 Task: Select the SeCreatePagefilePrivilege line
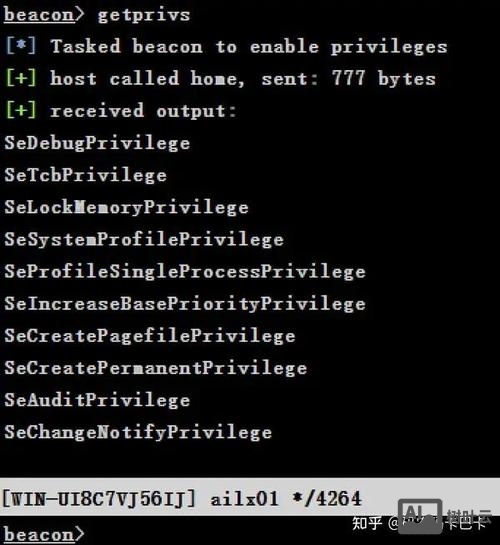pos(150,336)
